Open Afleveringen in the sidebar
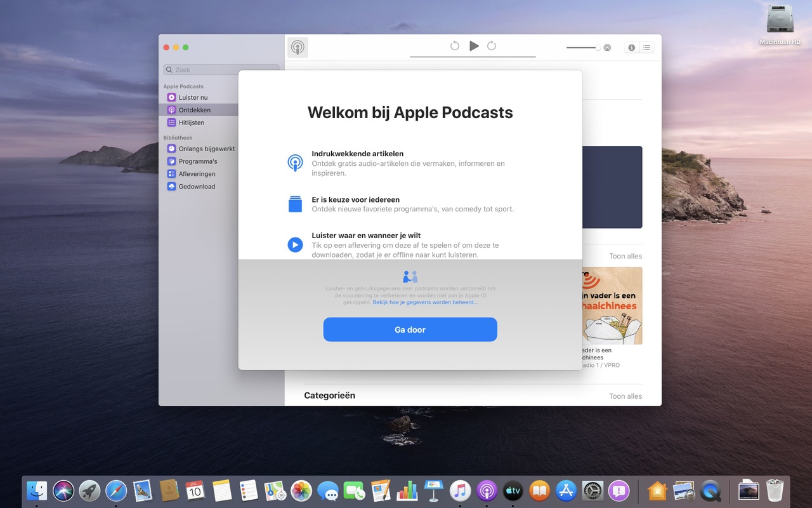 (x=197, y=174)
